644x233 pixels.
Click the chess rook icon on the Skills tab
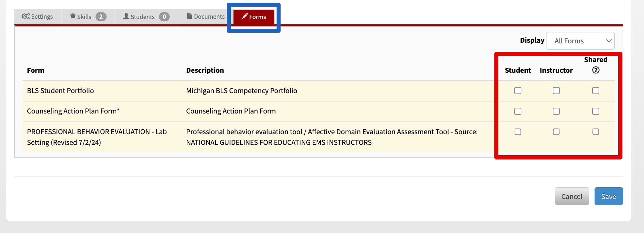pyautogui.click(x=73, y=16)
